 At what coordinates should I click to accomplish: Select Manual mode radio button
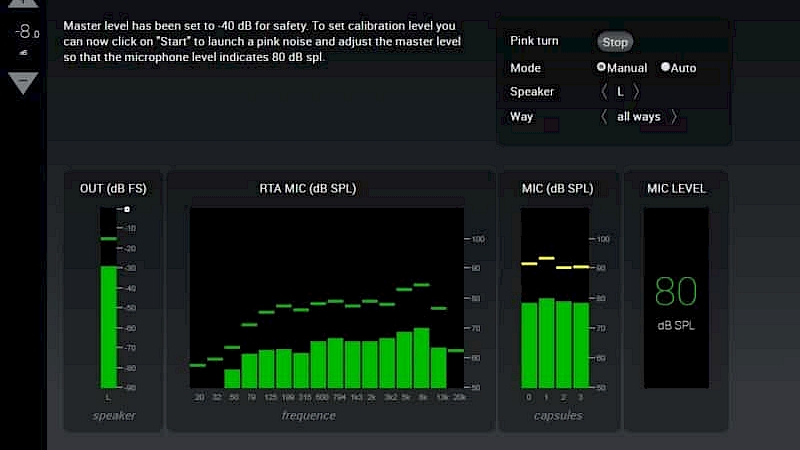coord(601,67)
